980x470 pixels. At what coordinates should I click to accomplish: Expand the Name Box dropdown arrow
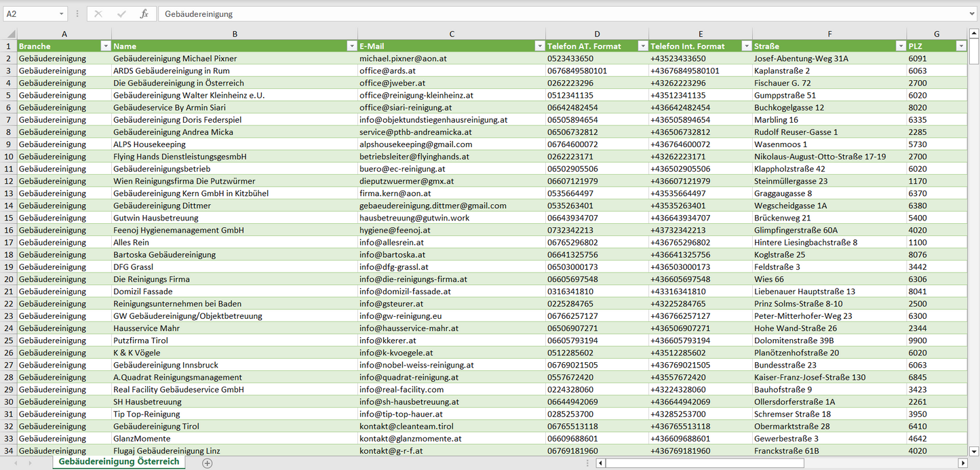click(61, 14)
